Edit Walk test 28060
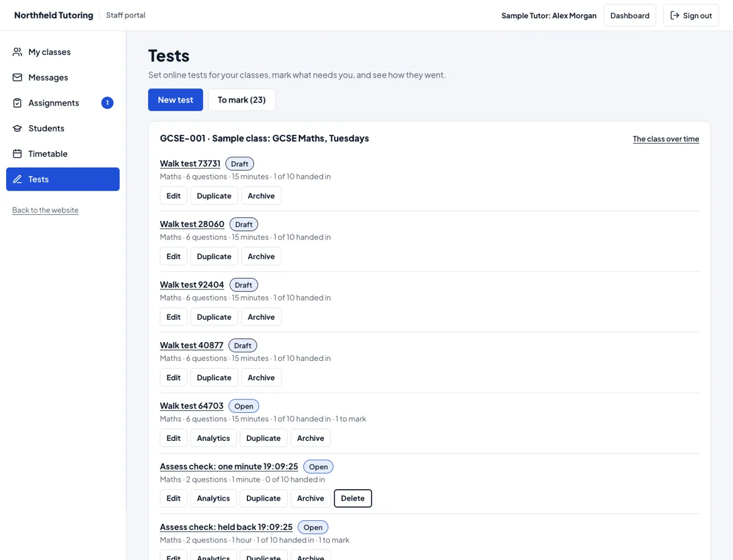 point(173,256)
